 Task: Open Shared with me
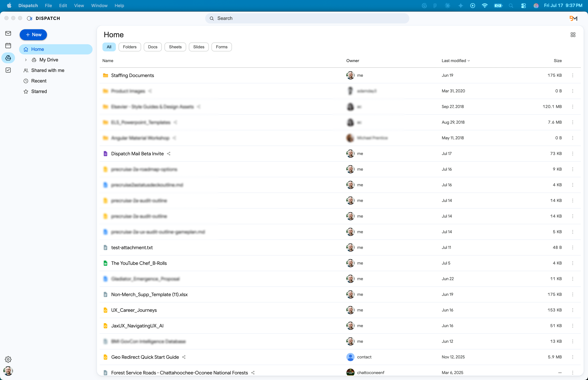tap(48, 70)
